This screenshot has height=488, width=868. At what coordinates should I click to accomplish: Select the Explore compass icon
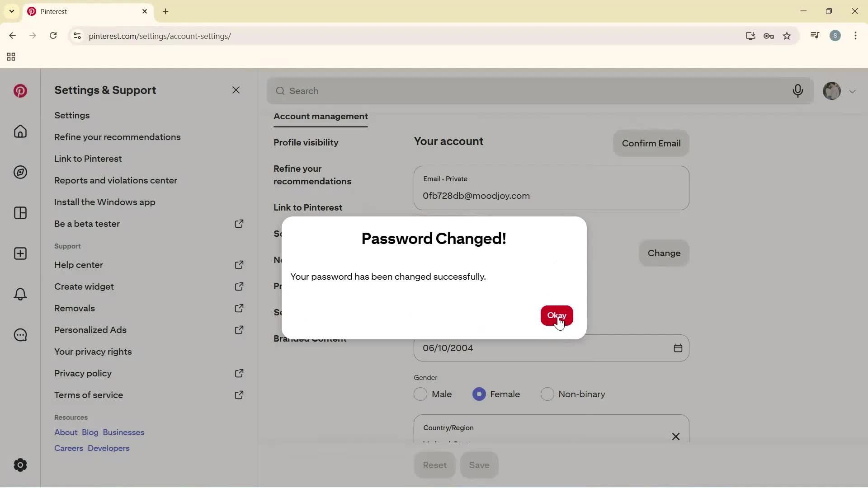coord(20,172)
